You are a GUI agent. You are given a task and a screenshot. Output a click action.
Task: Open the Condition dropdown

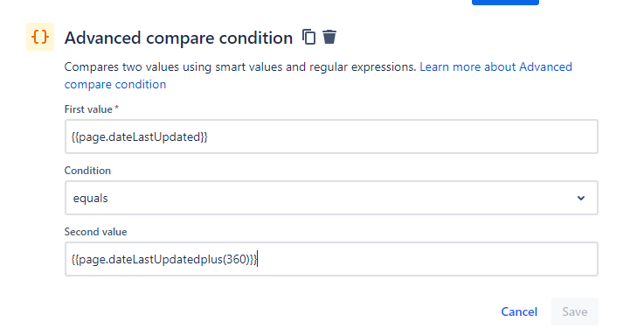[331, 198]
